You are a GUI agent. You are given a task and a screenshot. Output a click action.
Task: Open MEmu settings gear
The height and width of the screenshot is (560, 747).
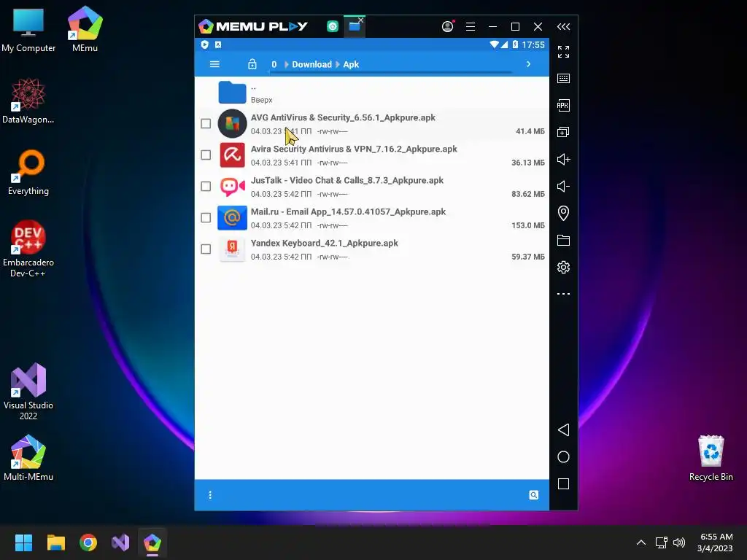click(x=564, y=267)
